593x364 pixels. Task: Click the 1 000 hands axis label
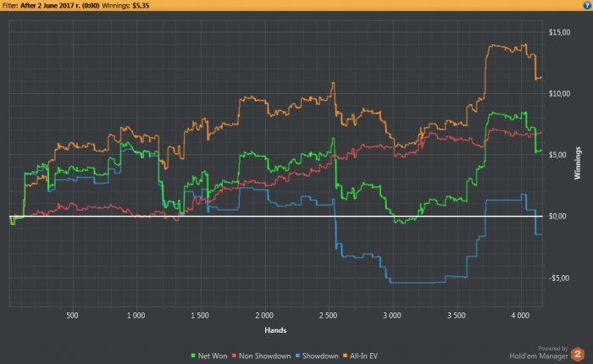[136, 316]
